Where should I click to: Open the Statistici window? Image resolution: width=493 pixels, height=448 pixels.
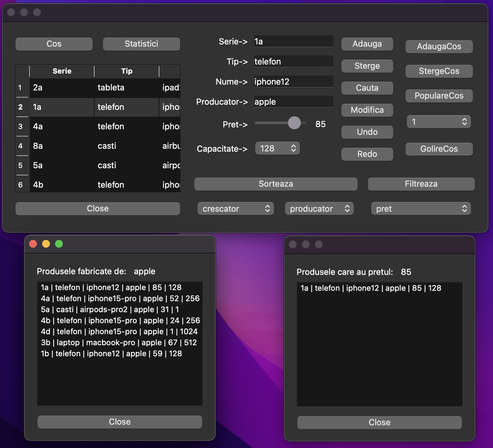(141, 44)
